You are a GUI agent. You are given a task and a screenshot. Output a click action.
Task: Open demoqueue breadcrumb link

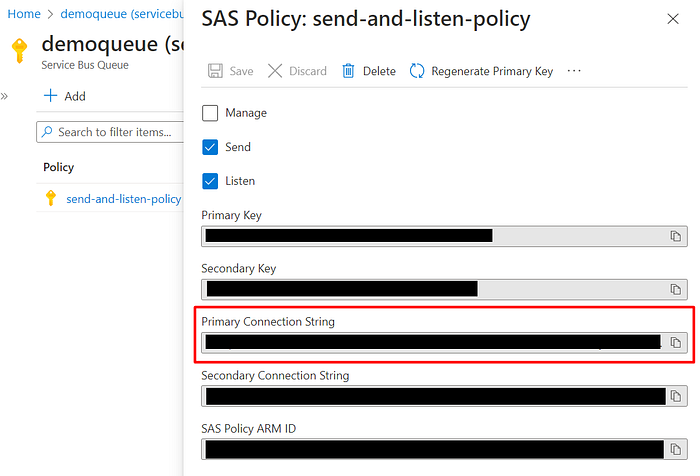122,14
